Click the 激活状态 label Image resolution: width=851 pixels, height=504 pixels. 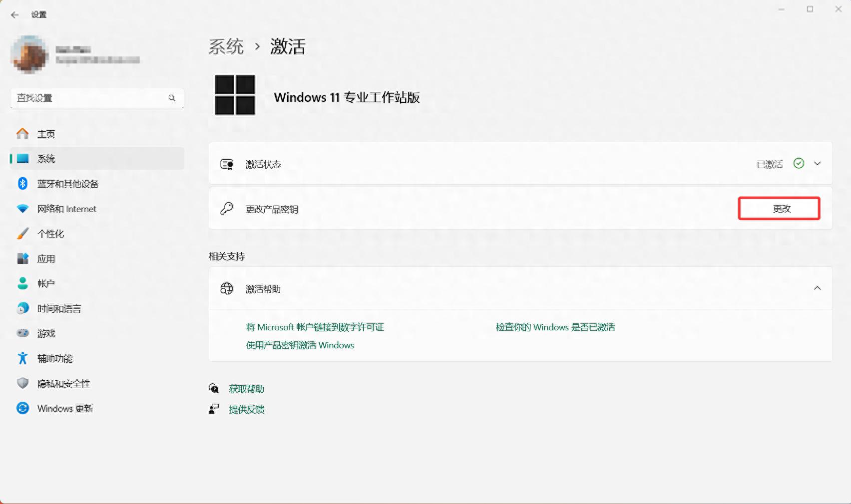263,164
